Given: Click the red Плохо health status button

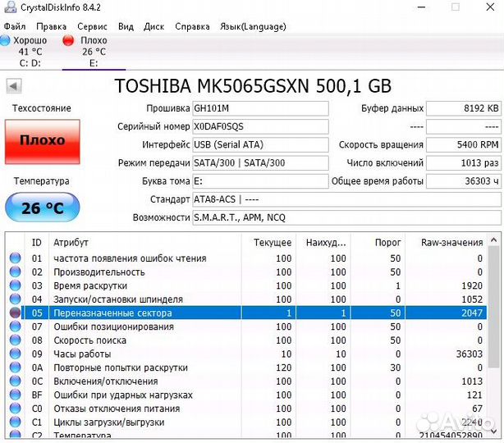Looking at the screenshot, I should pyautogui.click(x=43, y=142).
